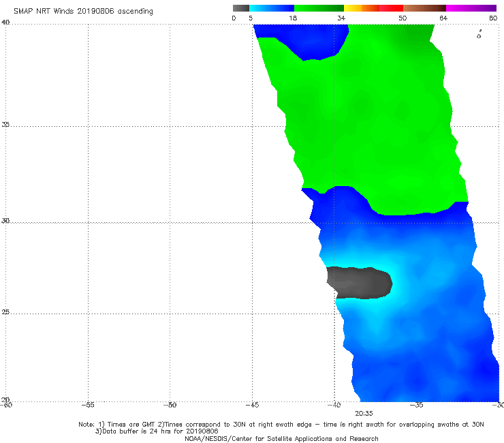Click the latitude label '30'
Screen dimensions: 504x443
(x=5, y=221)
